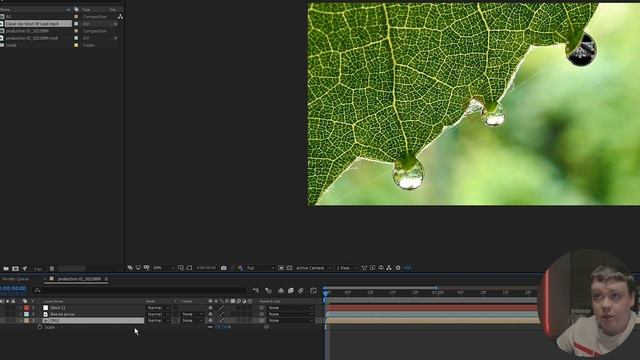The width and height of the screenshot is (640, 360).
Task: Show channel and color management icon
Action: [240, 268]
